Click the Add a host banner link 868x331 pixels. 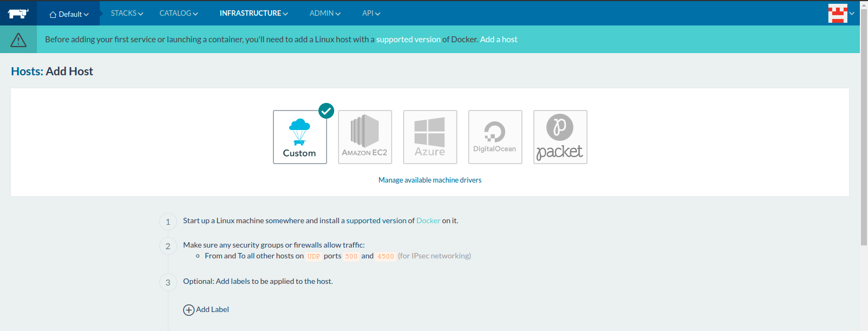click(x=499, y=39)
